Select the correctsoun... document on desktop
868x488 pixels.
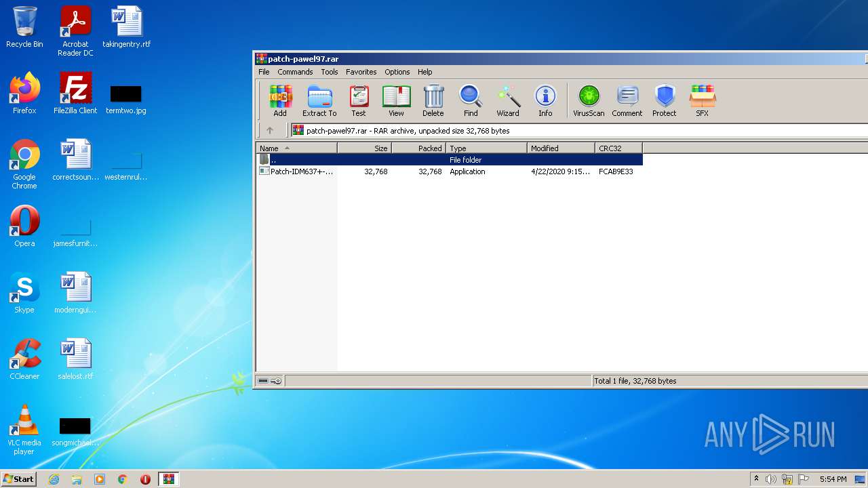75,160
